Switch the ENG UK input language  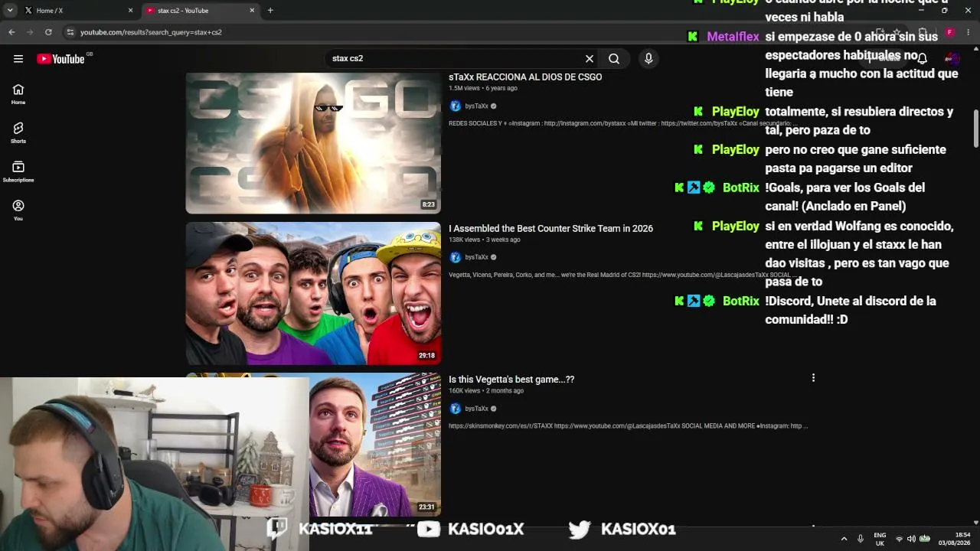880,539
